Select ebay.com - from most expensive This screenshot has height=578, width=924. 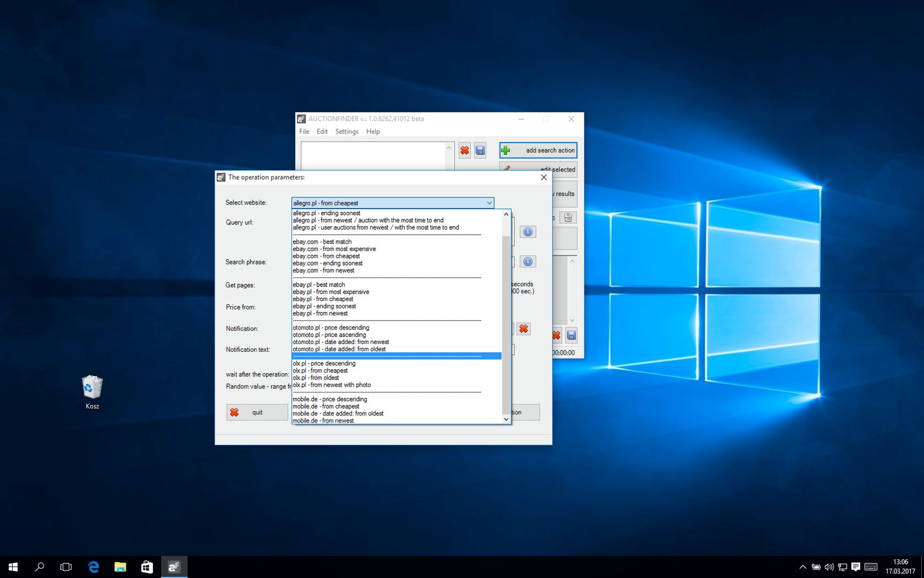[x=396, y=249]
